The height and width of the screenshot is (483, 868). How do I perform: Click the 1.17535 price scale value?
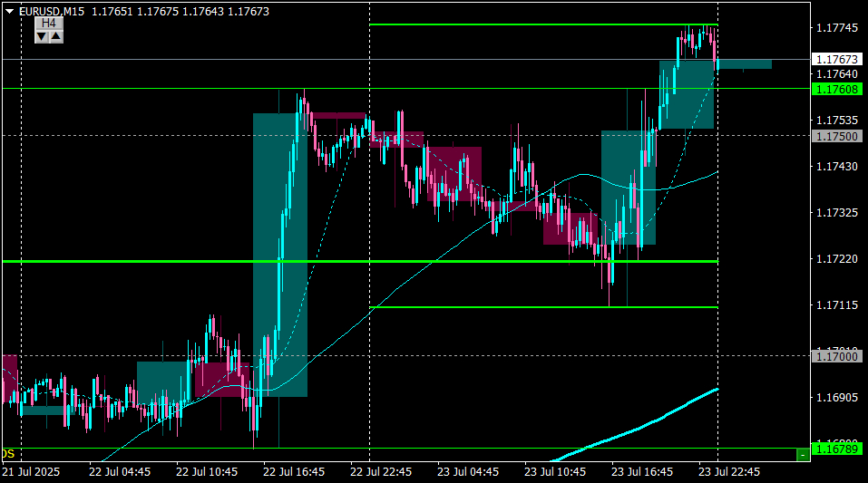(x=837, y=120)
